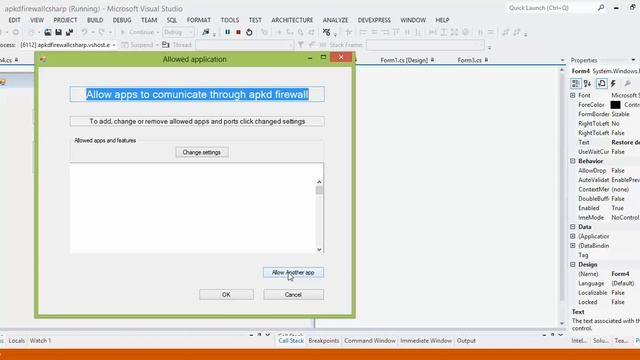
Task: Sort properties alphabetically icon
Action: pyautogui.click(x=587, y=84)
